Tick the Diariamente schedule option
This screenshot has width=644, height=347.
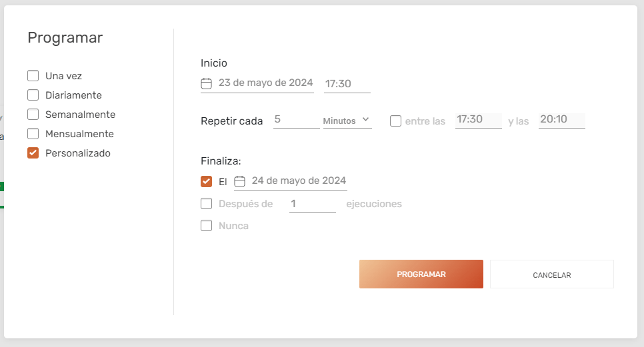(x=33, y=95)
